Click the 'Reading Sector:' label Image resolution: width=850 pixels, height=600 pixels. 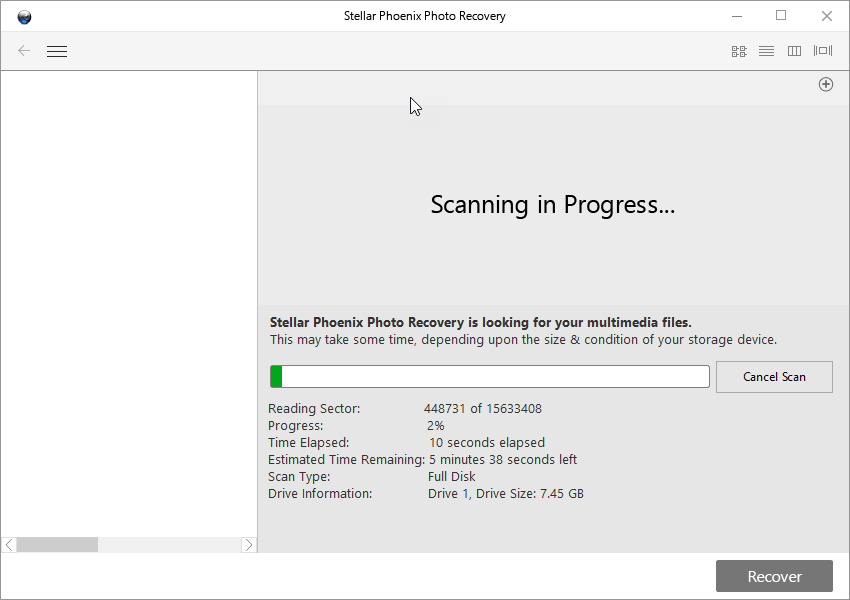[x=314, y=409]
